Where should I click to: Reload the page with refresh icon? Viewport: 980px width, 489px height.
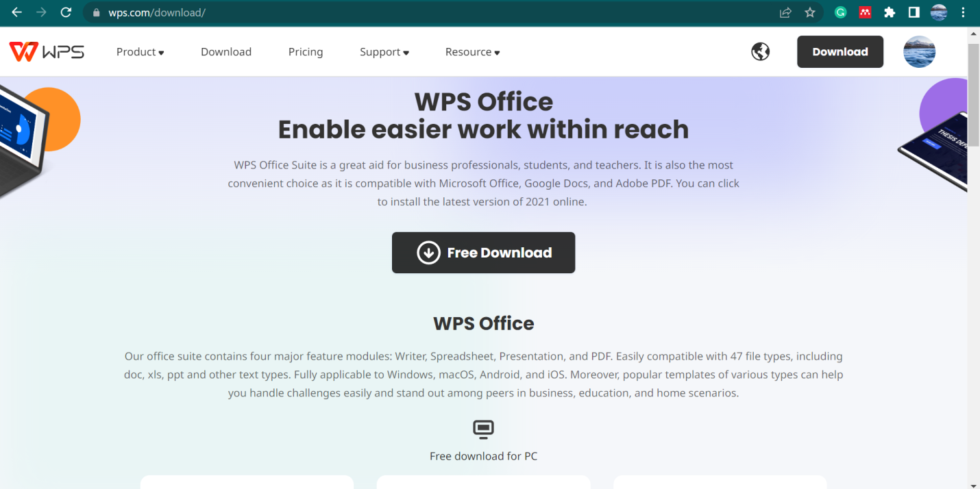pyautogui.click(x=66, y=12)
